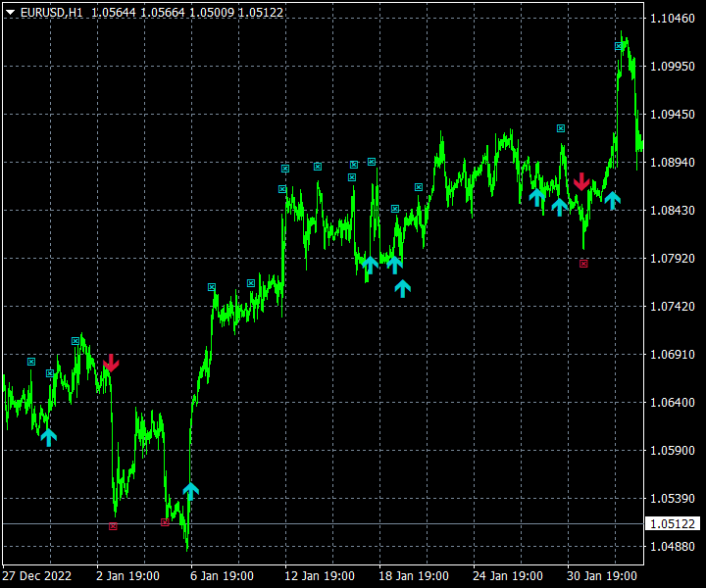The image size is (706, 588).
Task: Select the rightmost cyan buy arrow after 30 Jan
Action: point(612,200)
